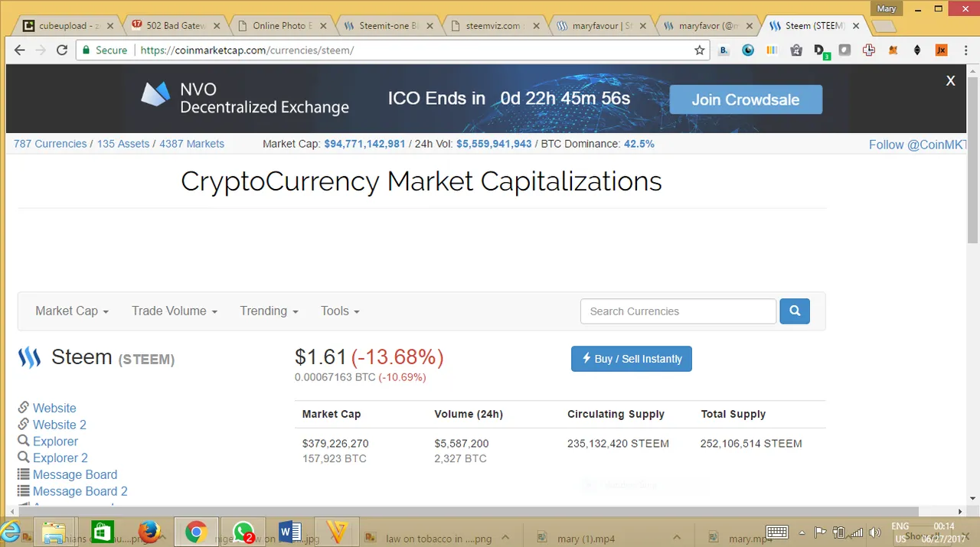
Task: Click the Booking.com 'B.' extension icon
Action: pos(724,50)
